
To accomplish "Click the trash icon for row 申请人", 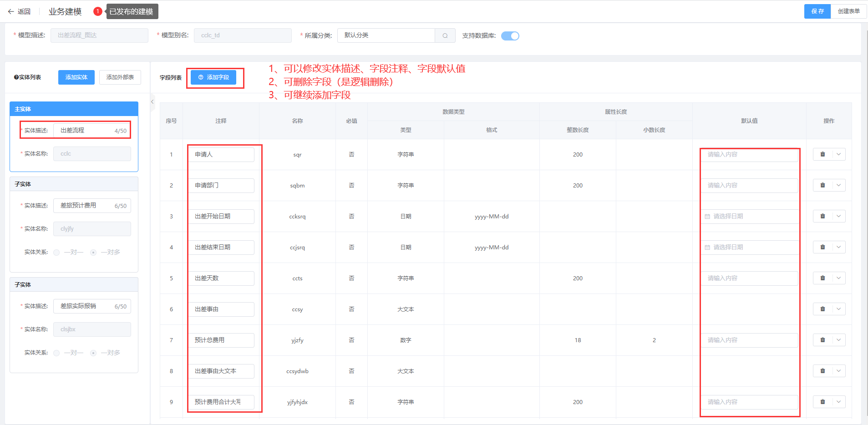I will [822, 154].
